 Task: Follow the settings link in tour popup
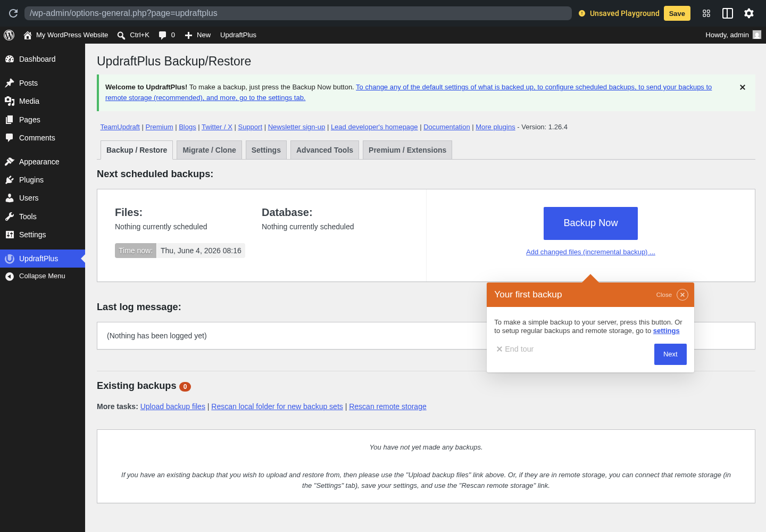pyautogui.click(x=666, y=331)
